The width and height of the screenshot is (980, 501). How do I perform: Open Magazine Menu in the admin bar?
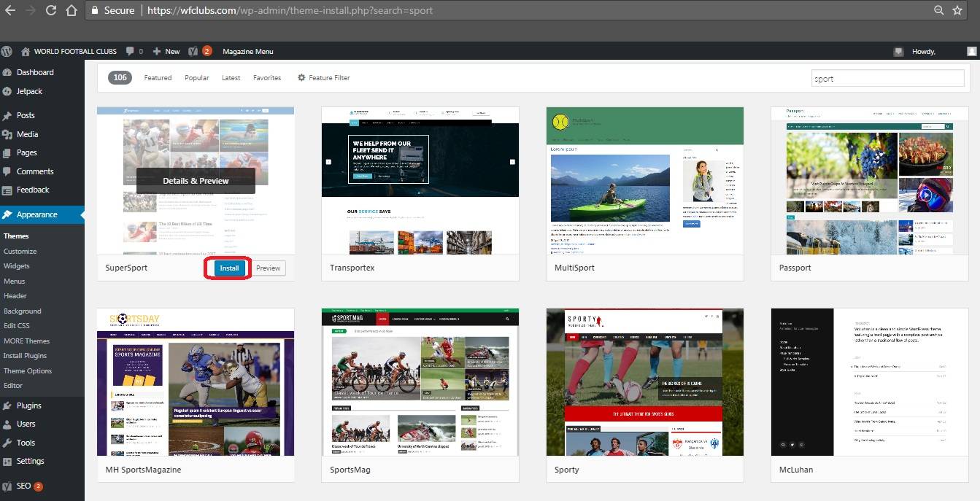pos(248,51)
